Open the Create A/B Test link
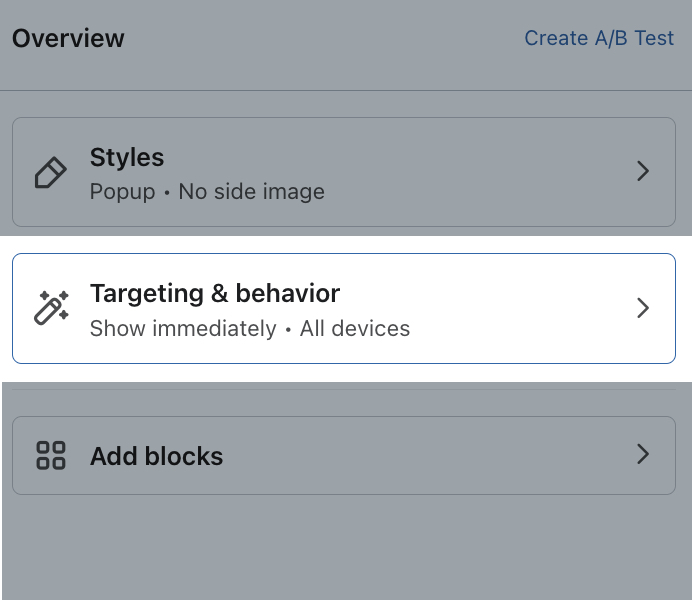 click(x=599, y=38)
